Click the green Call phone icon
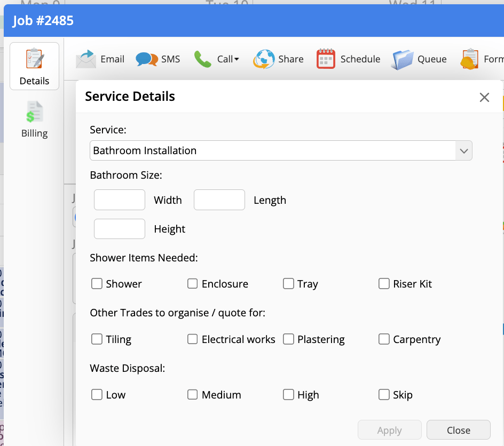504x446 pixels. 202,59
